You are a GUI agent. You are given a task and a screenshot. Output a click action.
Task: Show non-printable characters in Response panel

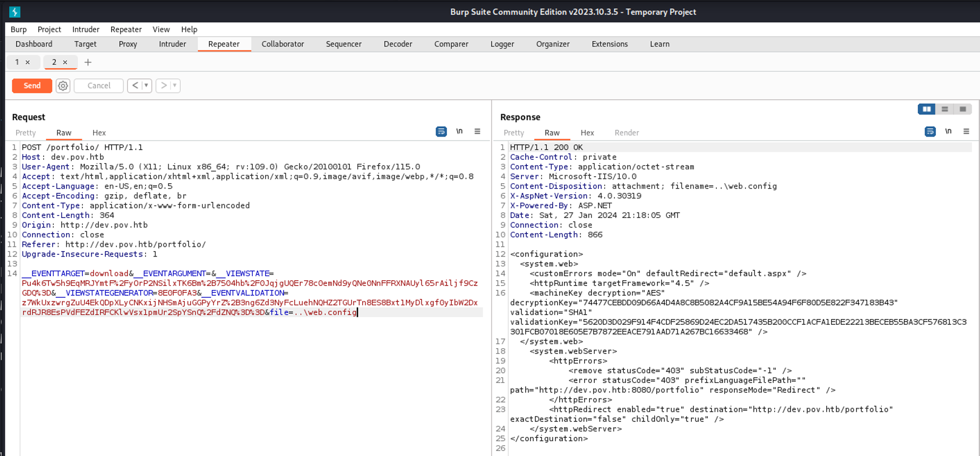click(x=948, y=131)
